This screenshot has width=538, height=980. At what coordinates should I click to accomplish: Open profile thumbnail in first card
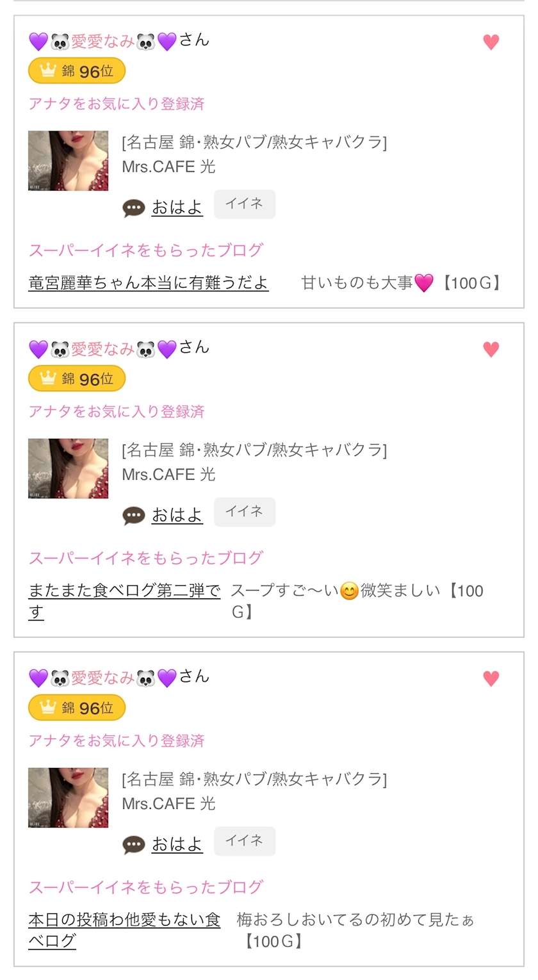pos(69,161)
